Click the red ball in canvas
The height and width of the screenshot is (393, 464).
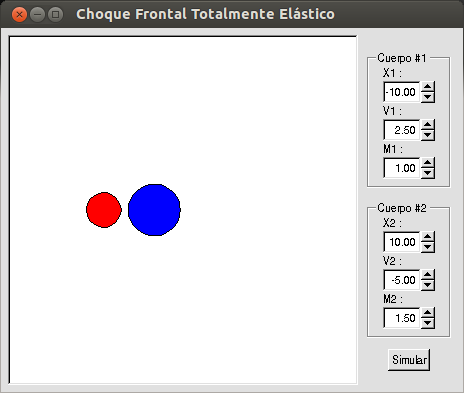[x=104, y=210]
